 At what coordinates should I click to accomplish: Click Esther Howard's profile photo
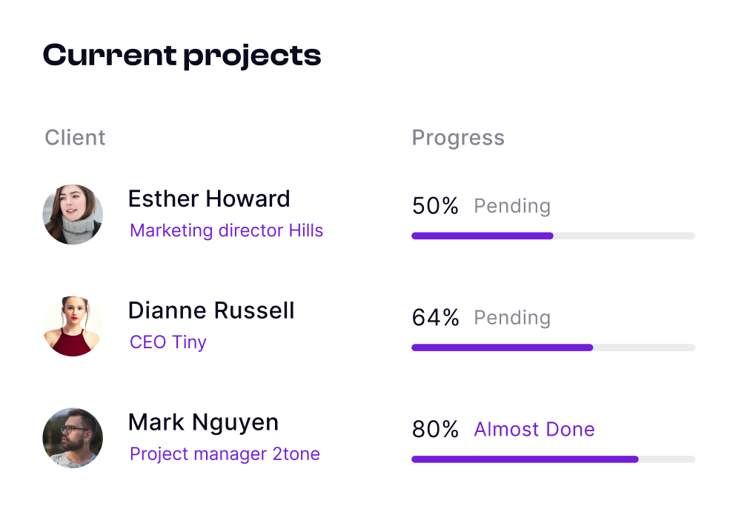tap(73, 215)
